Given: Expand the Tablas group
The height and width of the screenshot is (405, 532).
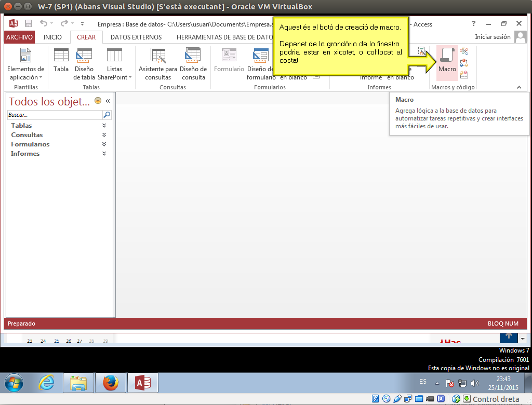Looking at the screenshot, I should pos(104,126).
